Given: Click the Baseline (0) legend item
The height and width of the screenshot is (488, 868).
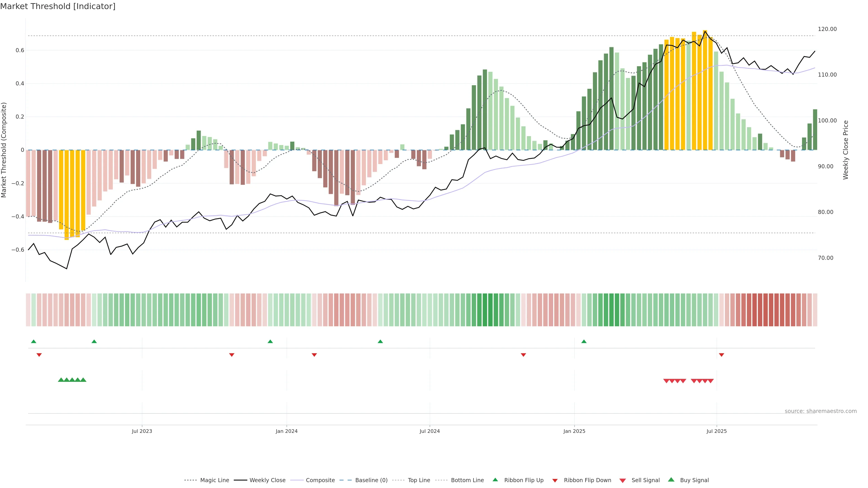Looking at the screenshot, I should (371, 480).
